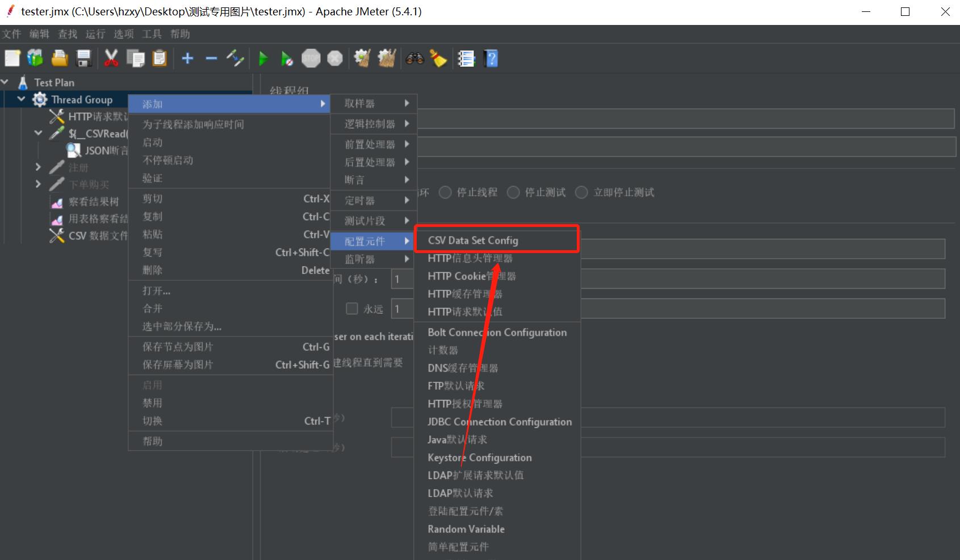Select 察看结果树 tree item
This screenshot has width=960, height=560.
pos(94,201)
